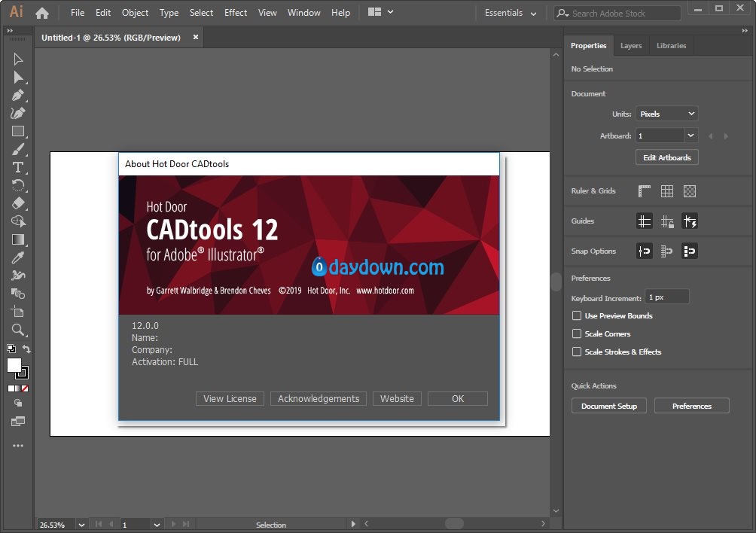Enable Scale Strokes & Effects checkbox

pos(577,352)
